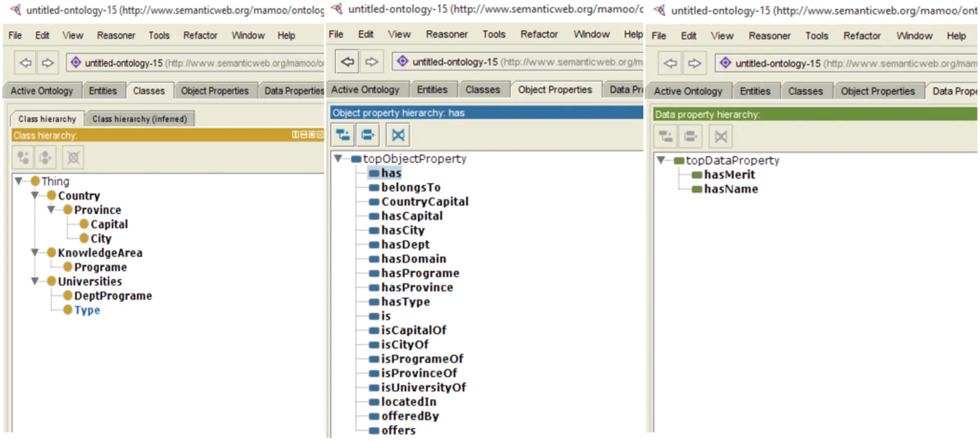This screenshot has height=441, width=980.
Task: Select the isCapitalOf object property
Action: point(414,330)
